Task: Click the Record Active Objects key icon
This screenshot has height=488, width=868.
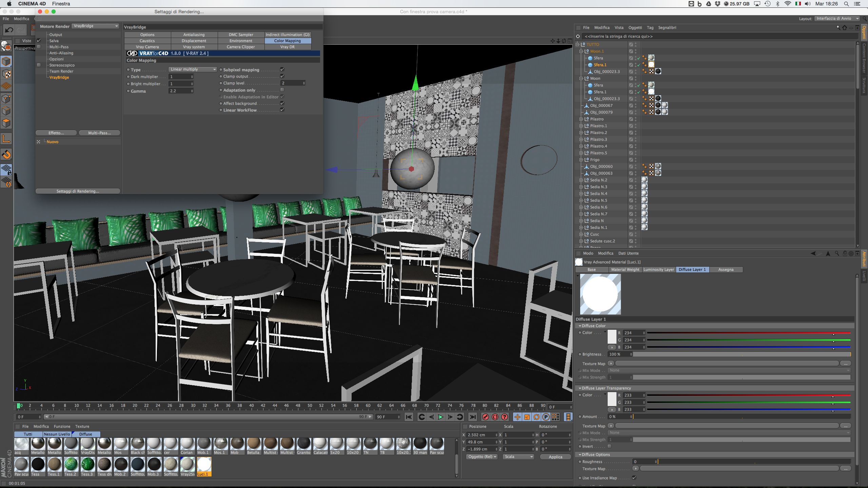Action: click(x=485, y=417)
